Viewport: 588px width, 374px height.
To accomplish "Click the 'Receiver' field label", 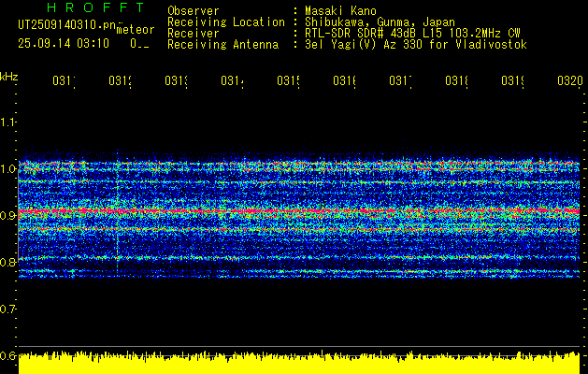I will 194,34.
